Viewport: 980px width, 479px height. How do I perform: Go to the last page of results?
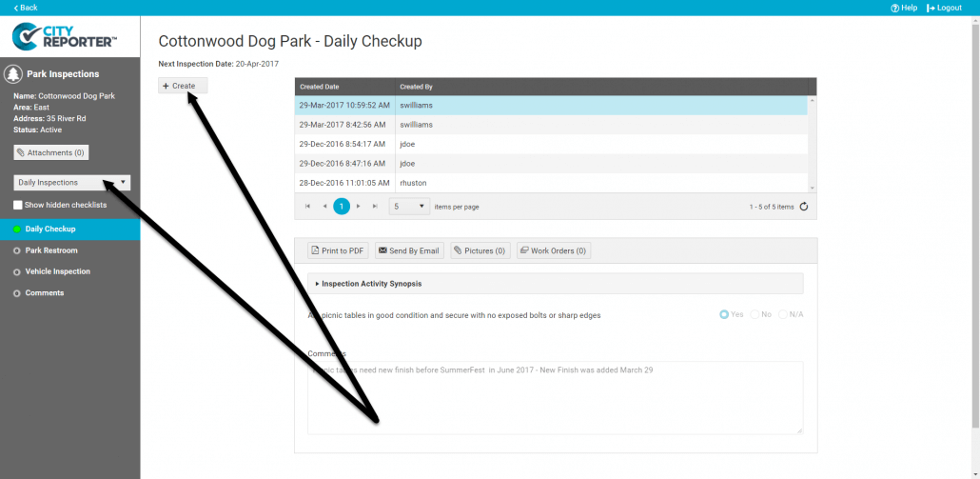point(375,207)
